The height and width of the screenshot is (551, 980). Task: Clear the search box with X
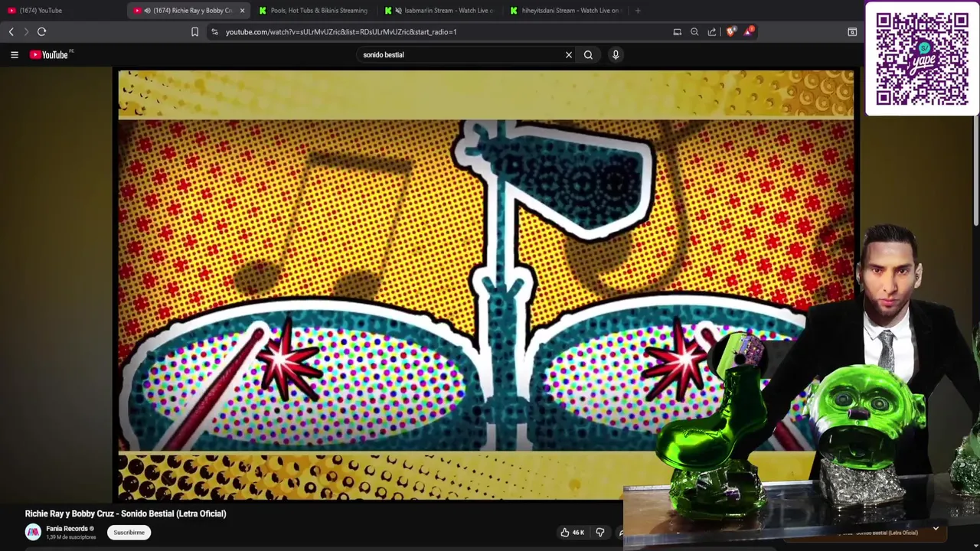[569, 54]
